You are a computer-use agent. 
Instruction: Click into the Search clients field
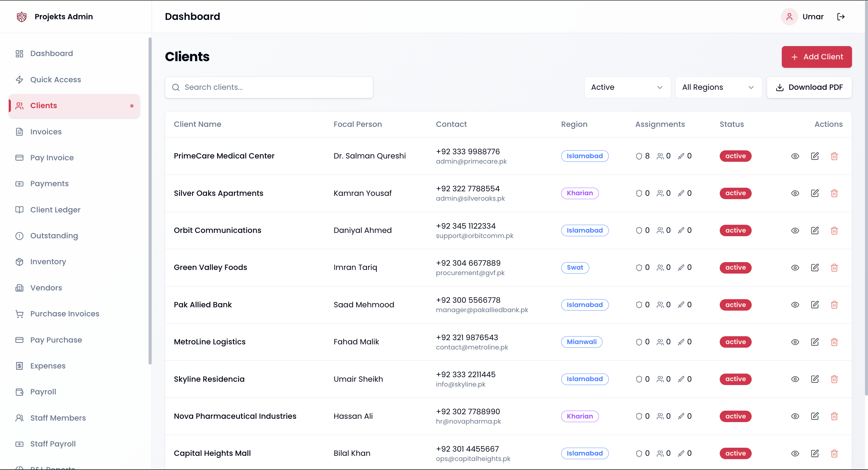tap(269, 87)
